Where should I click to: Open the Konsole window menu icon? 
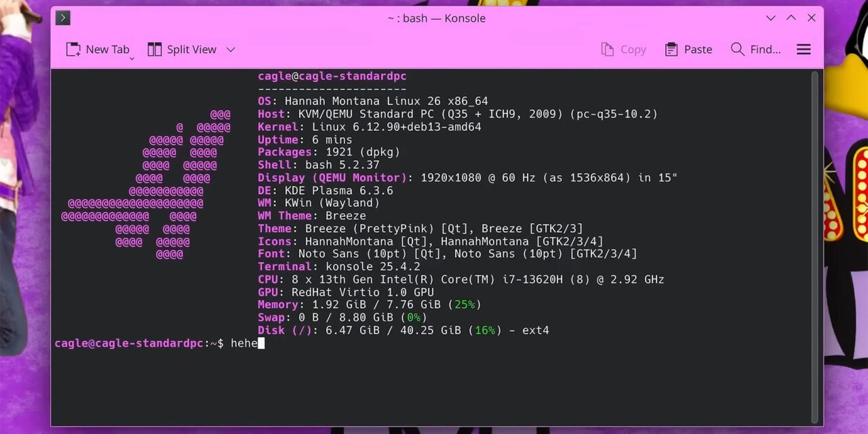click(63, 18)
